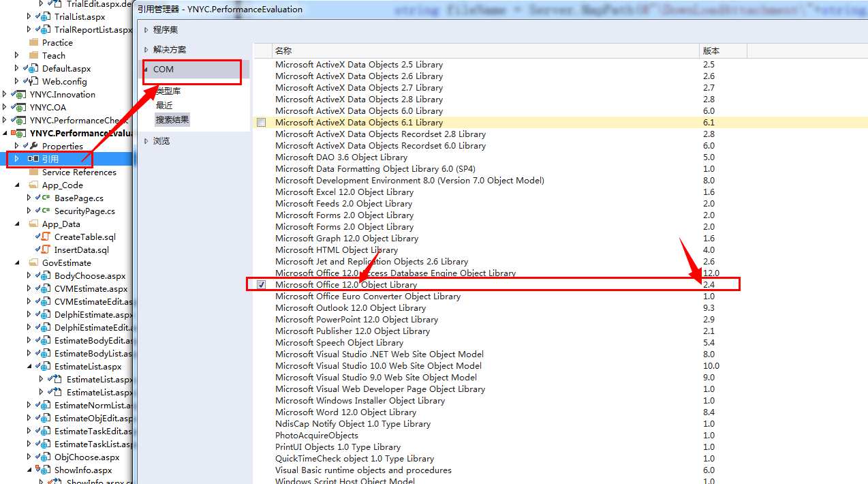The width and height of the screenshot is (868, 484).
Task: Collapse the App_Data folder
Action: (x=16, y=224)
